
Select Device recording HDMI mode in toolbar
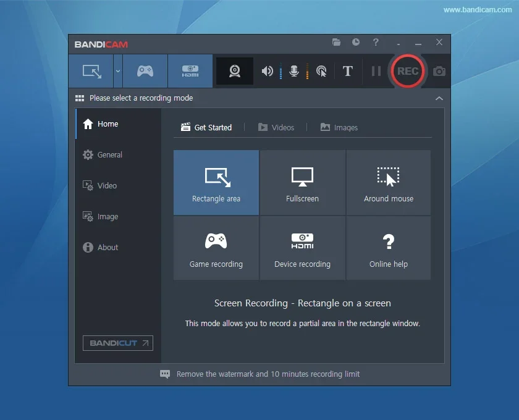(190, 71)
